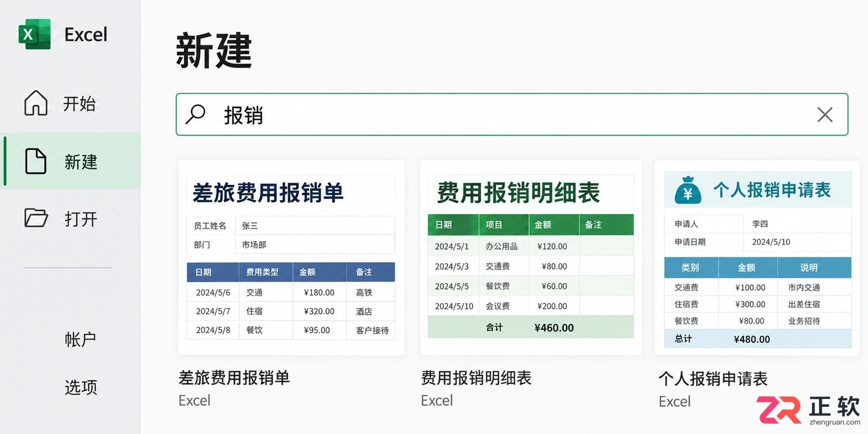Click the 费用类型 column header

(266, 272)
